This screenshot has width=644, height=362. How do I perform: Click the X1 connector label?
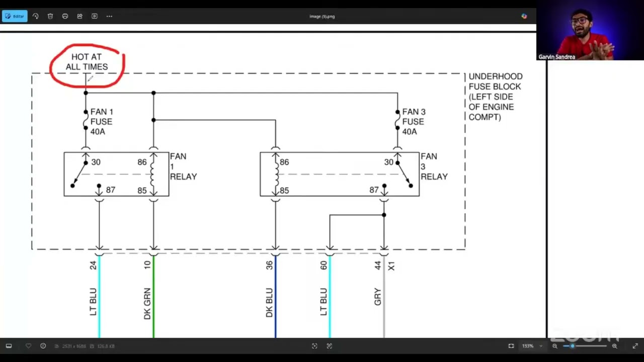(x=391, y=266)
